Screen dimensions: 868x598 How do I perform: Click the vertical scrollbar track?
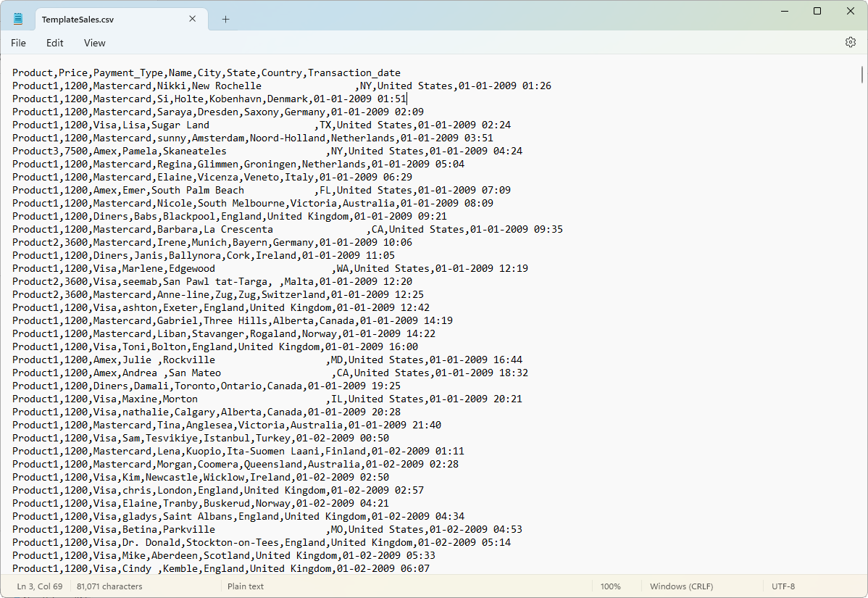pos(862,326)
